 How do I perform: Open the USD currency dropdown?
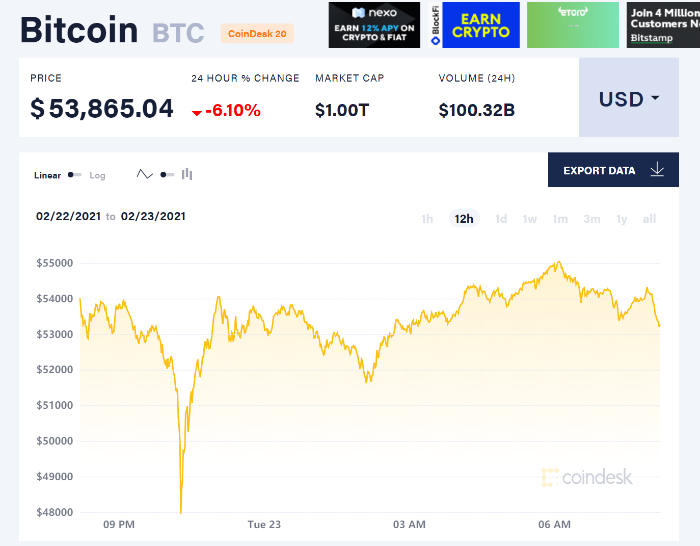[629, 97]
